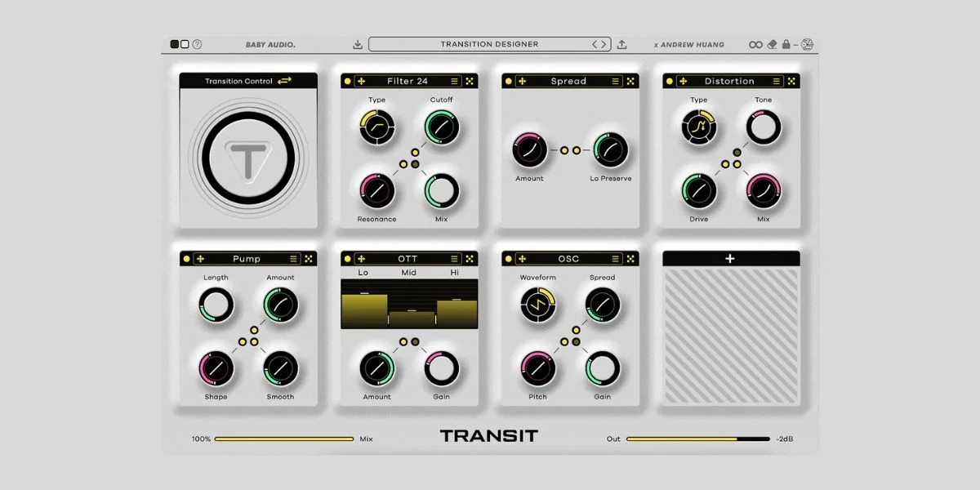Open the Distortion effect name dropdown
Screen dimensions: 980x490
coord(728,81)
